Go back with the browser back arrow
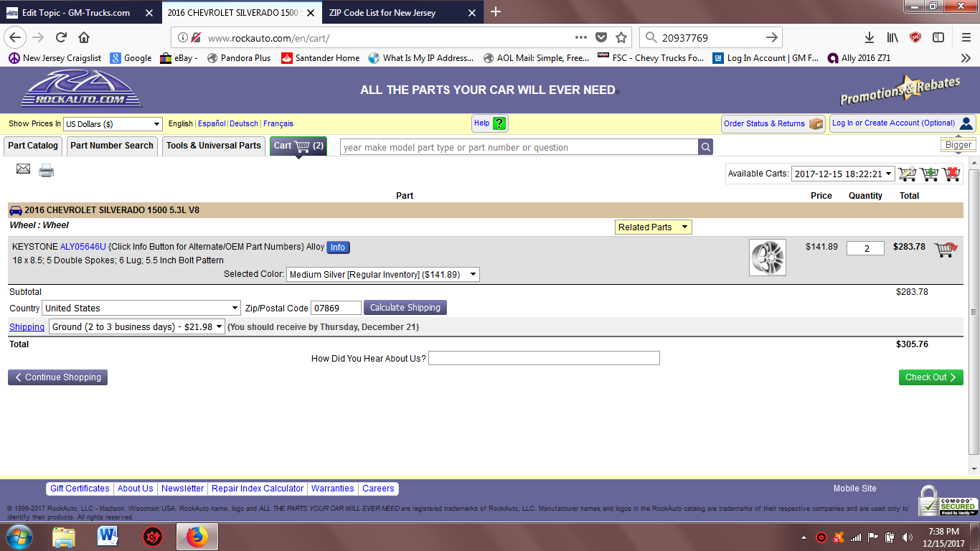Image resolution: width=980 pixels, height=551 pixels. coord(16,37)
